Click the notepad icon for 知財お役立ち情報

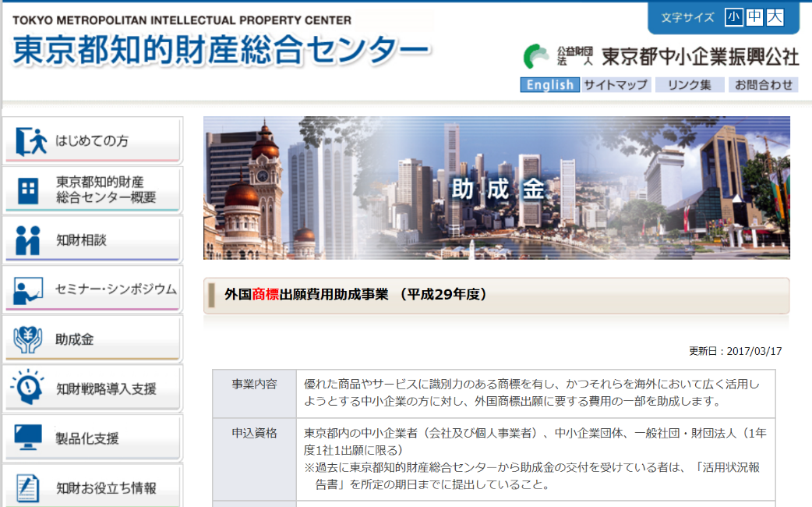(x=28, y=487)
